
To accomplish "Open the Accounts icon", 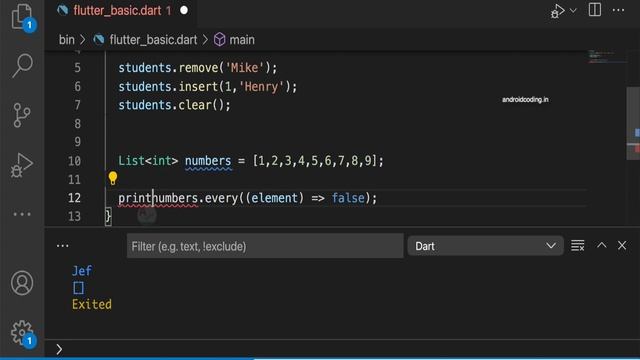I will (x=22, y=283).
